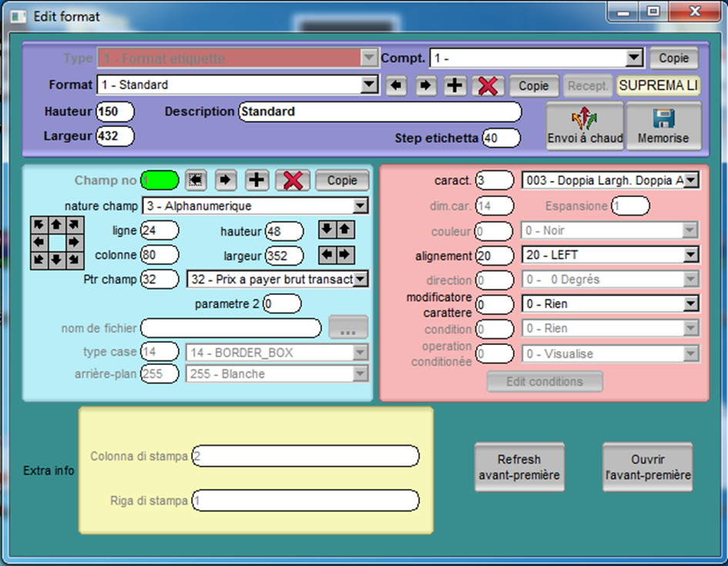Screen dimensions: 728x566
Task: Open the Format dropdown showing 1 - Standard
Action: point(369,85)
